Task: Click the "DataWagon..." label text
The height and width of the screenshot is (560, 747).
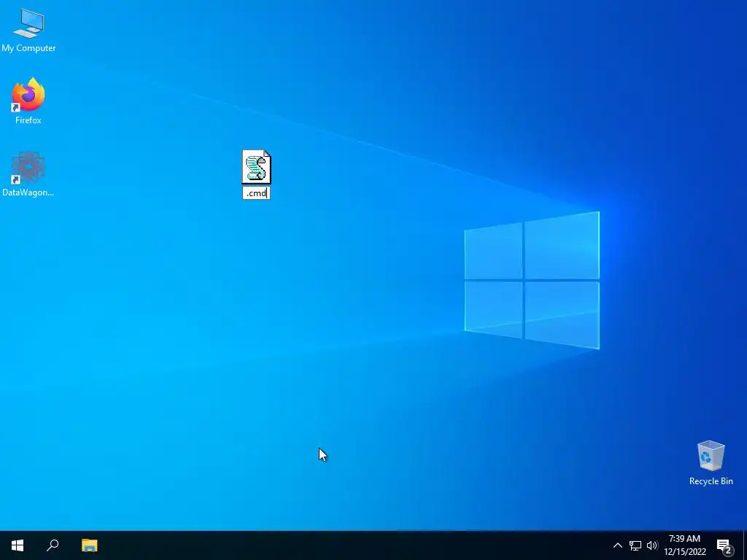Action: [x=28, y=192]
